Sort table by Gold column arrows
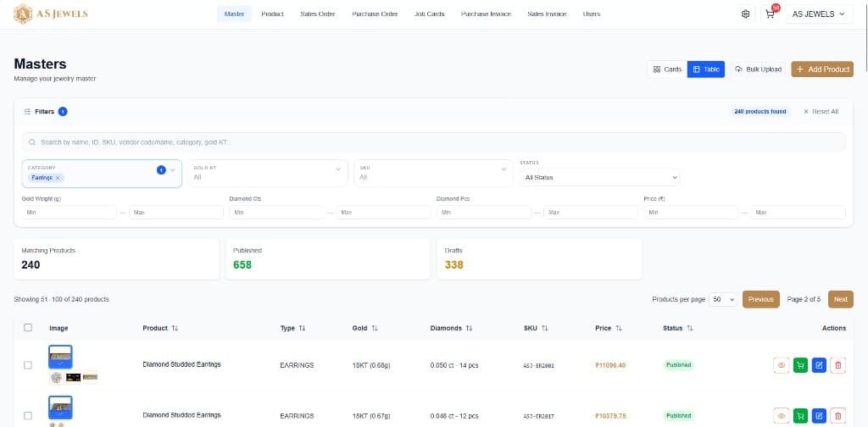 click(x=375, y=328)
